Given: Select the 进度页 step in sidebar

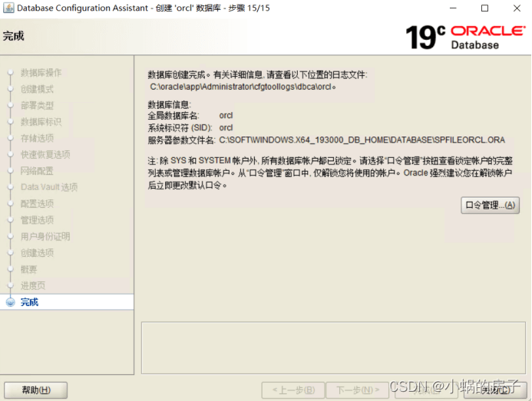Looking at the screenshot, I should (x=33, y=285).
